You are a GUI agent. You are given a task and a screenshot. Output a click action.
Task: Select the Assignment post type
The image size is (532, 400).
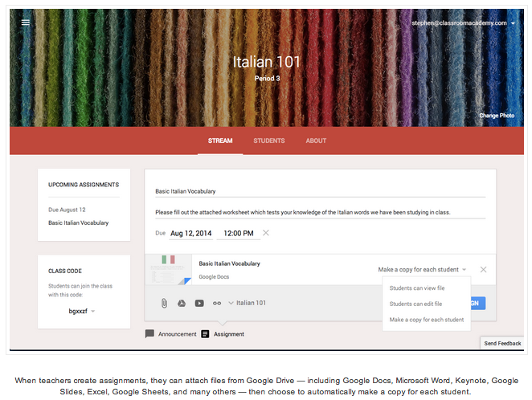click(223, 333)
